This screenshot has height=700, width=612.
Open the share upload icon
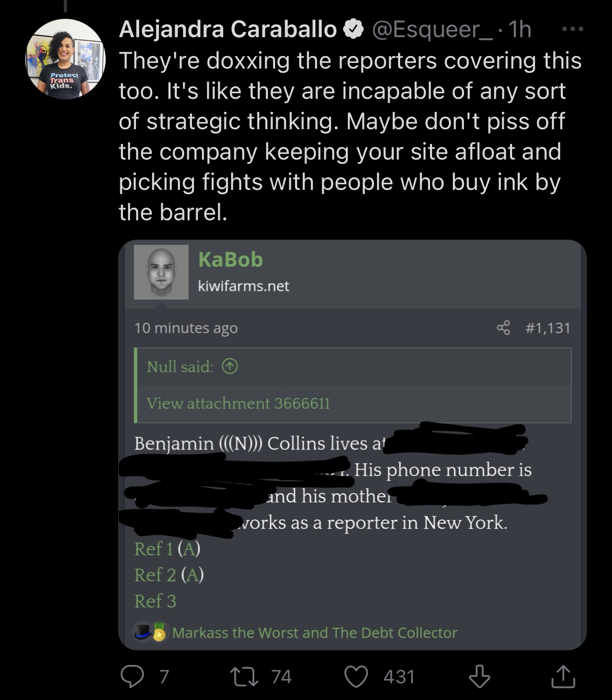[x=563, y=676]
